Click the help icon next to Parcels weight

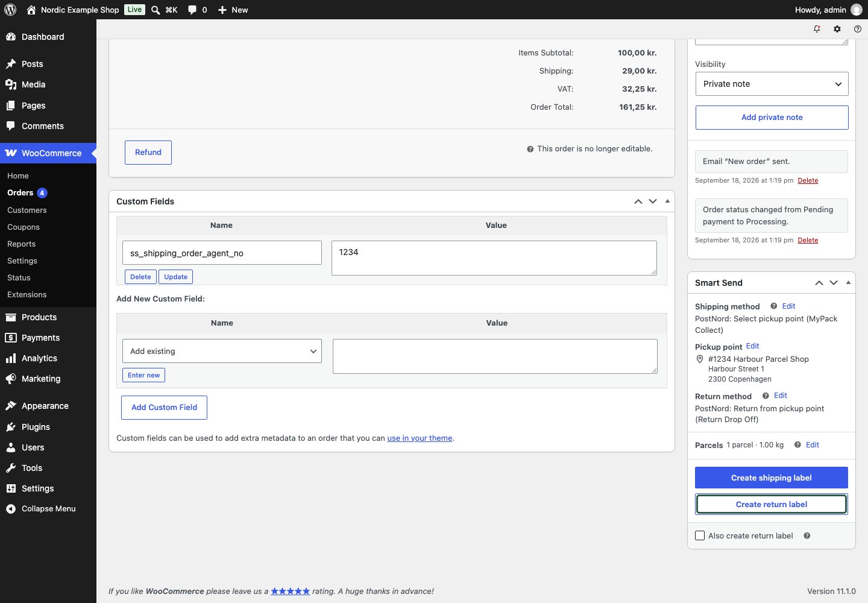pos(797,445)
